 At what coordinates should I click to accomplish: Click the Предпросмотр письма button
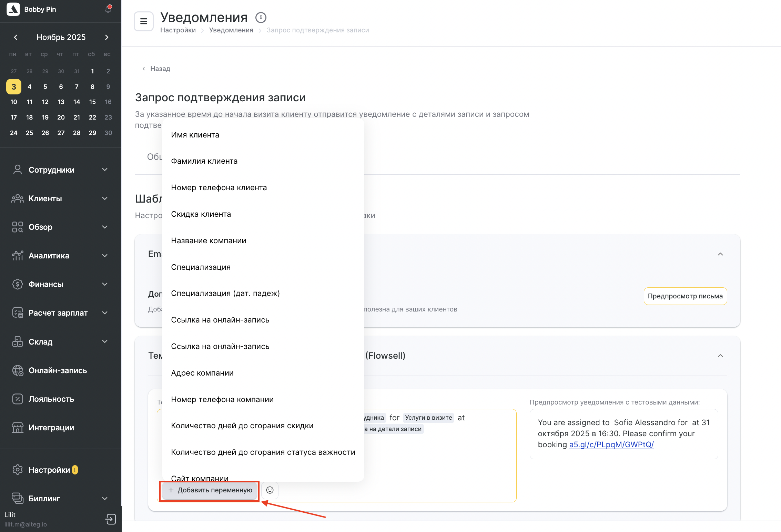point(685,296)
